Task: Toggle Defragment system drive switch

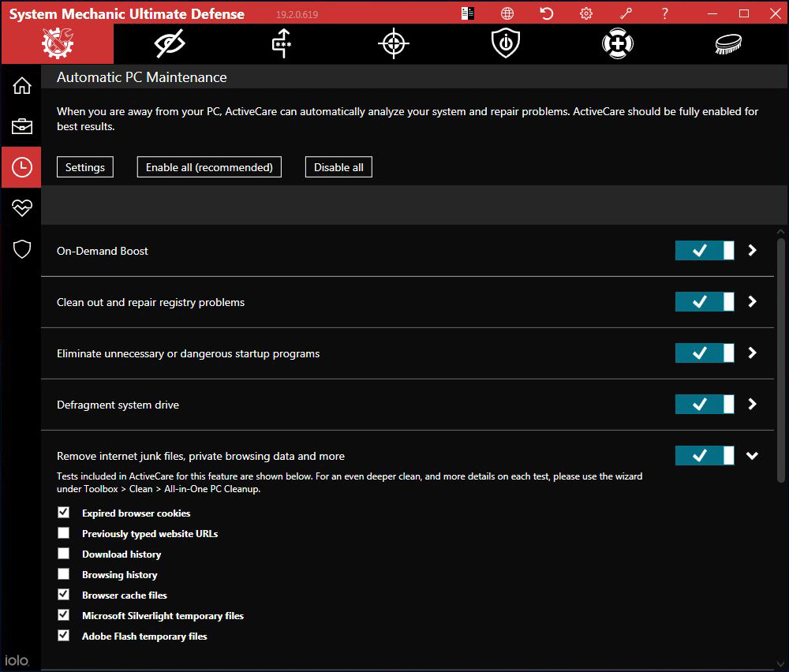Action: pos(704,405)
